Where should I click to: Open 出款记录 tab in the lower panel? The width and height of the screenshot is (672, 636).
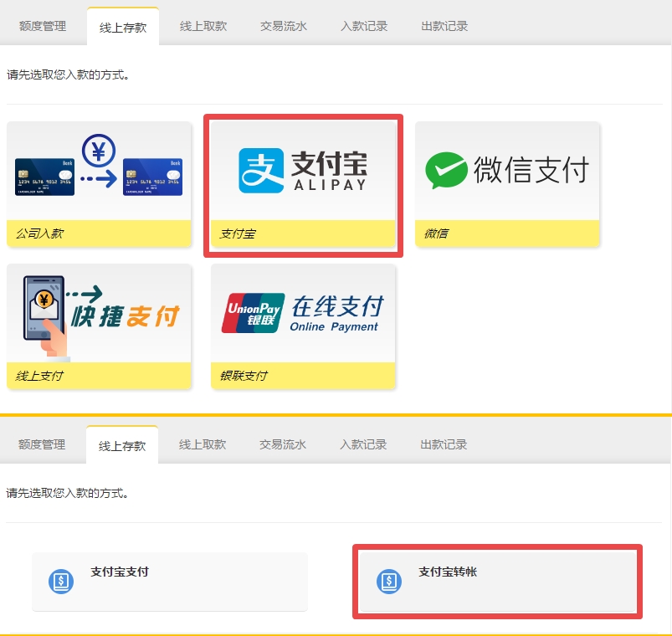[444, 444]
